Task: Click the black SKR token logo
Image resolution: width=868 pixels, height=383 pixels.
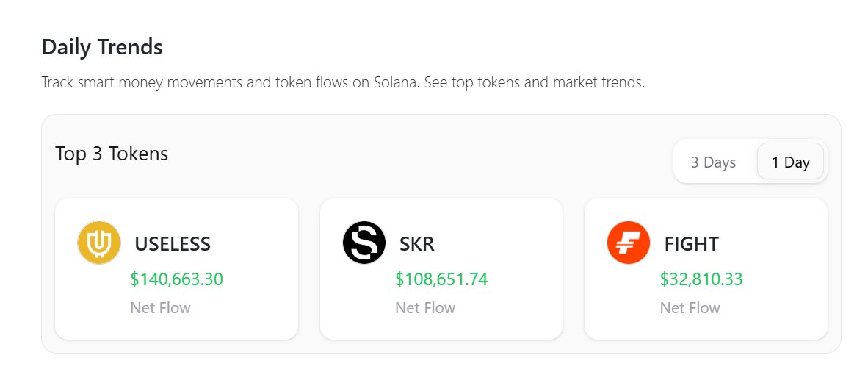Action: coord(364,243)
